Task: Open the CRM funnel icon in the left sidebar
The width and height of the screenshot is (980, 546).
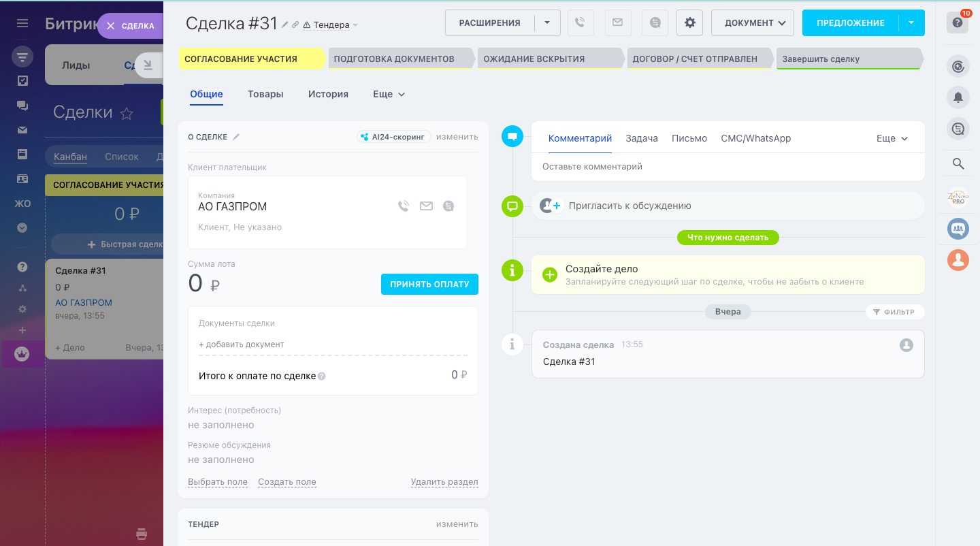Action: [x=22, y=57]
